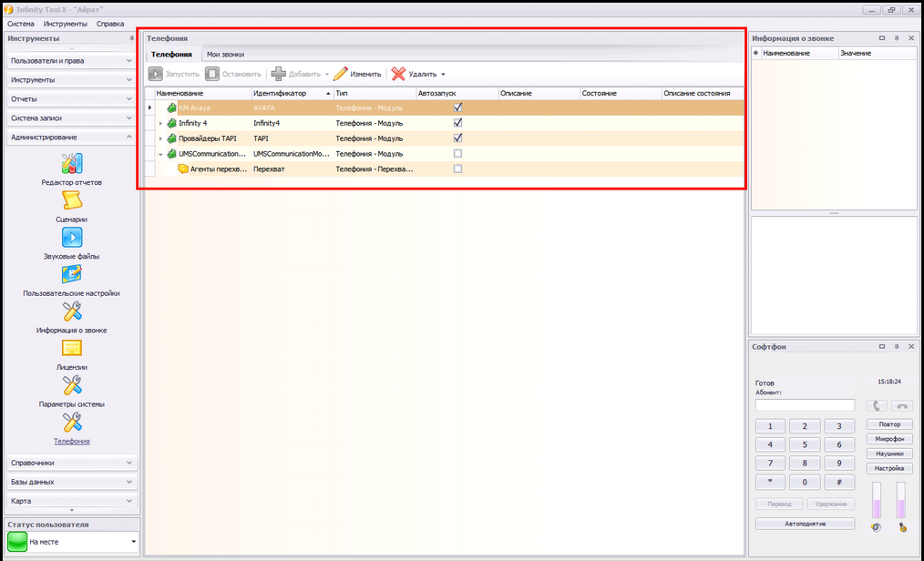
Task: Click the speaker icon below volume slider
Action: click(877, 527)
